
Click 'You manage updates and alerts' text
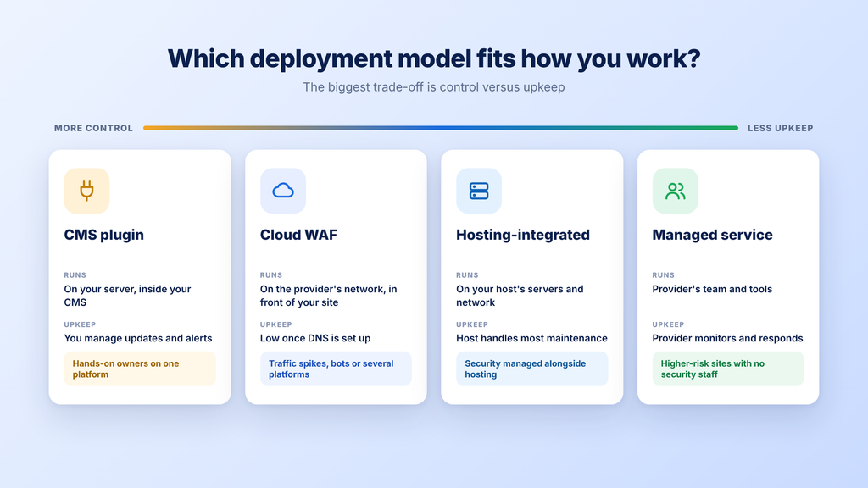138,338
